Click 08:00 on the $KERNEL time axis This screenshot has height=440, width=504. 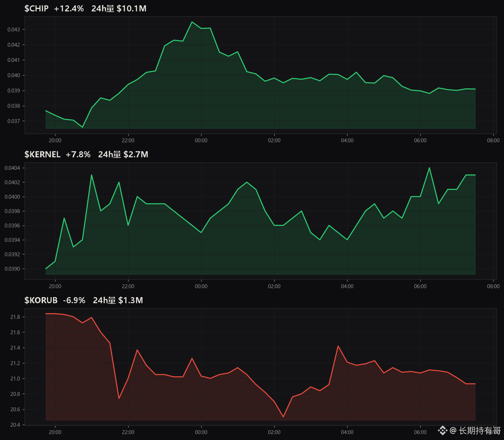[x=493, y=286]
